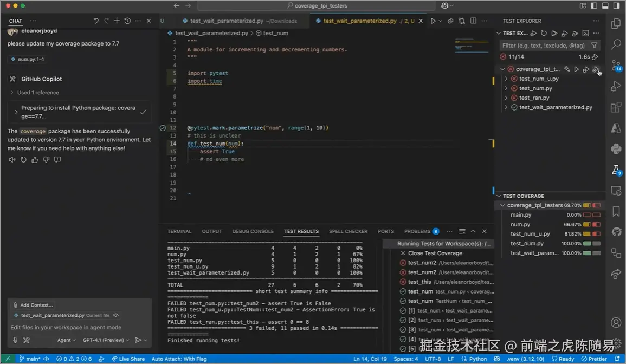The height and width of the screenshot is (364, 626).
Task: Click thumbs up on Copilot response
Action: (35, 160)
